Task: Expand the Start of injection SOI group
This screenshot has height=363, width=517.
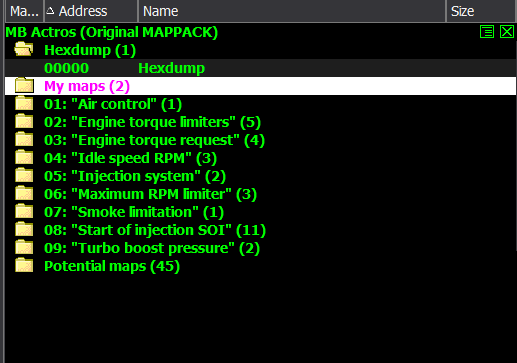Action: (x=155, y=230)
